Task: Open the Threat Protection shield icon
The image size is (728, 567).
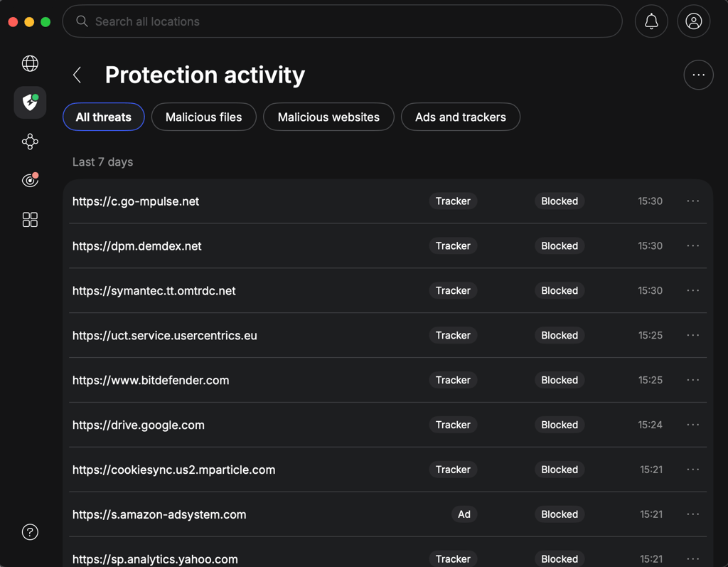Action: tap(30, 102)
